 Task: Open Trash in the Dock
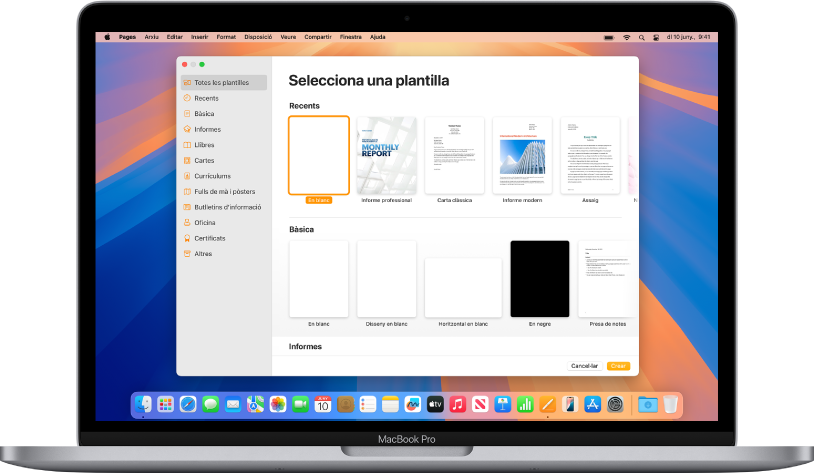tap(670, 404)
